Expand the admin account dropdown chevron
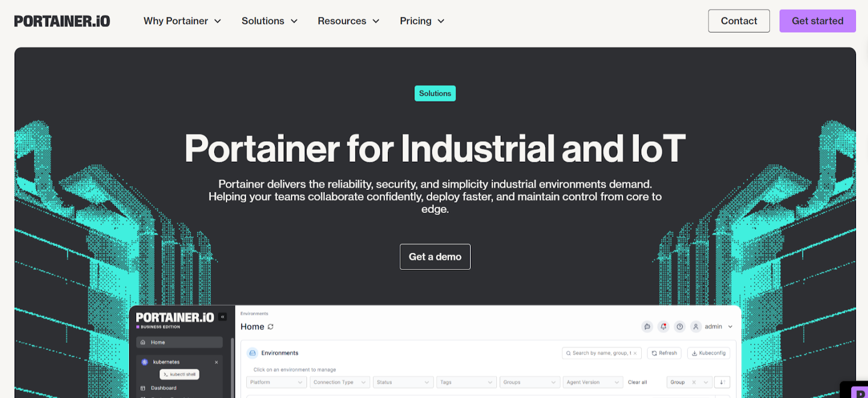The width and height of the screenshot is (868, 398). 730,327
